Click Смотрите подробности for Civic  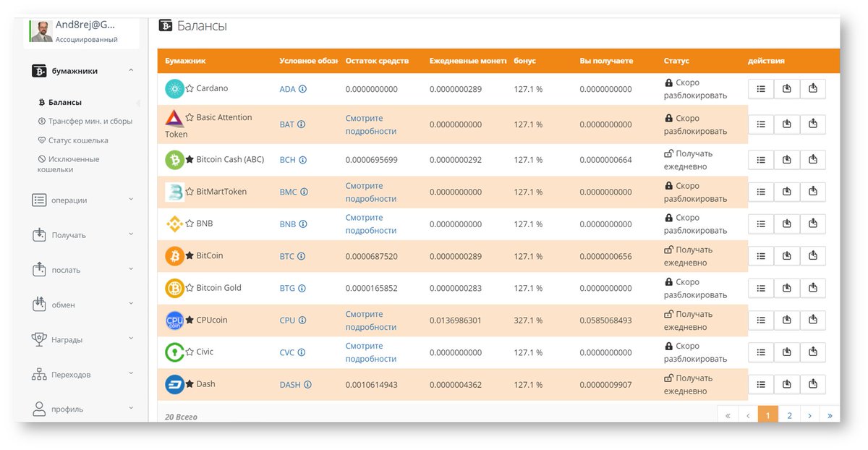pyautogui.click(x=371, y=352)
